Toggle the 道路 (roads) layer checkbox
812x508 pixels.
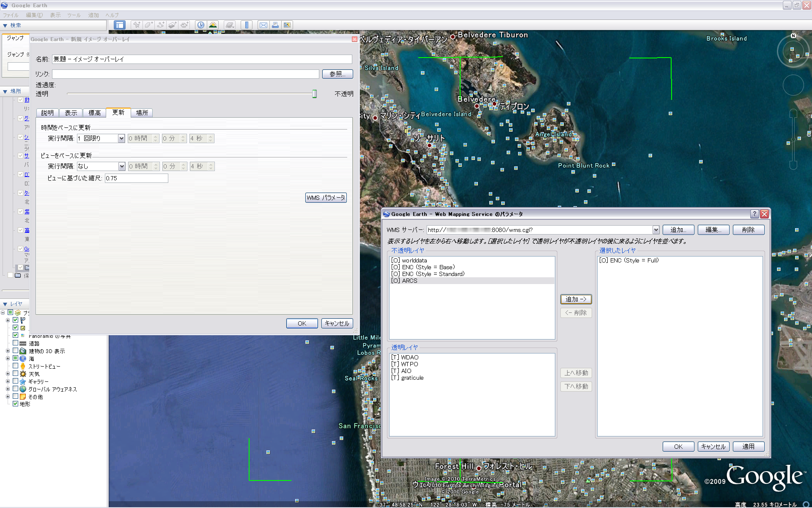[x=16, y=343]
